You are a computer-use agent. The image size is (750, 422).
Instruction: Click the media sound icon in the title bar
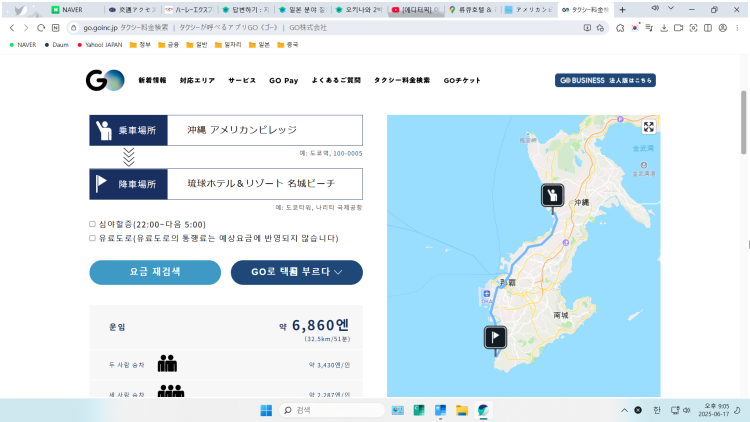pyautogui.click(x=655, y=8)
